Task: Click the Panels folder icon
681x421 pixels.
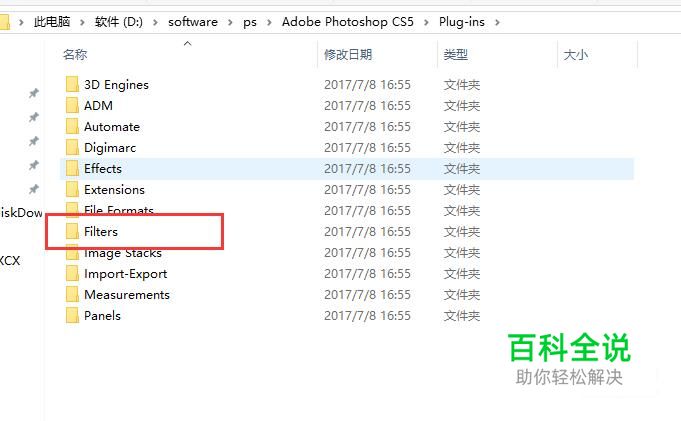Action: (x=72, y=315)
